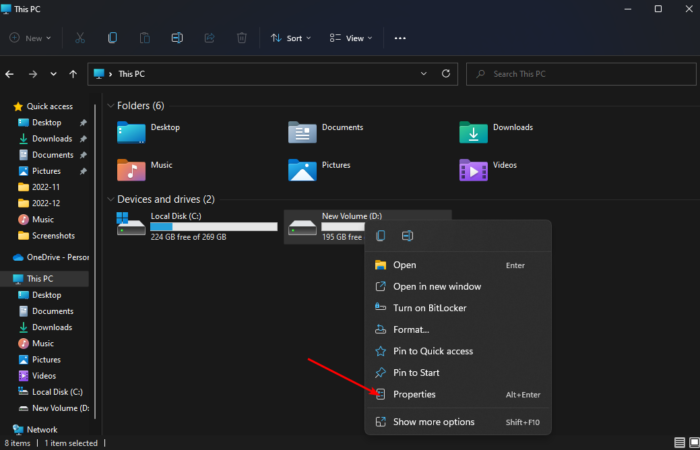Image resolution: width=700 pixels, height=450 pixels.
Task: Click the Delete trash icon in toolbar
Action: 242,38
